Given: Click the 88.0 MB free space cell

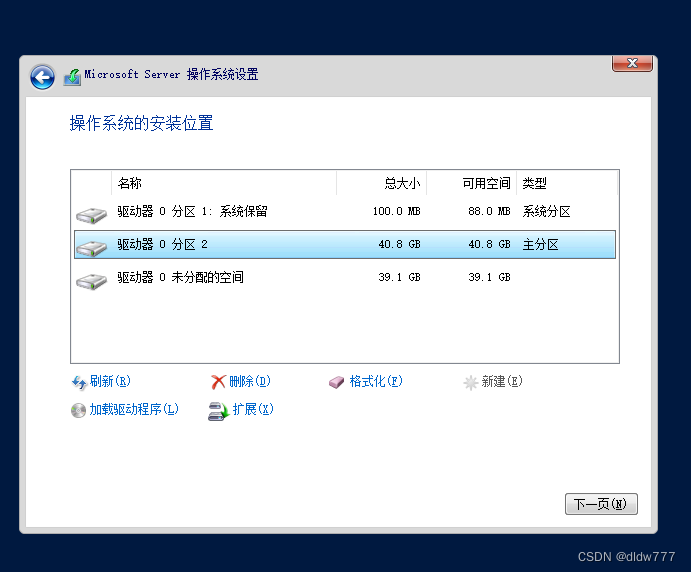Looking at the screenshot, I should tap(489, 212).
